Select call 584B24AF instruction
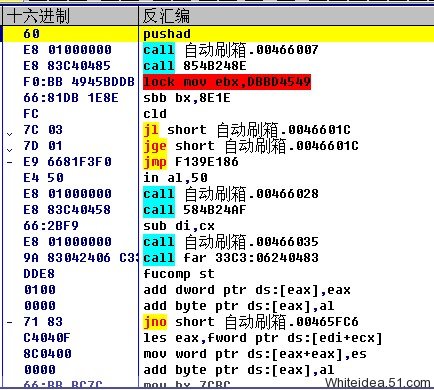The image size is (434, 390). (195, 210)
